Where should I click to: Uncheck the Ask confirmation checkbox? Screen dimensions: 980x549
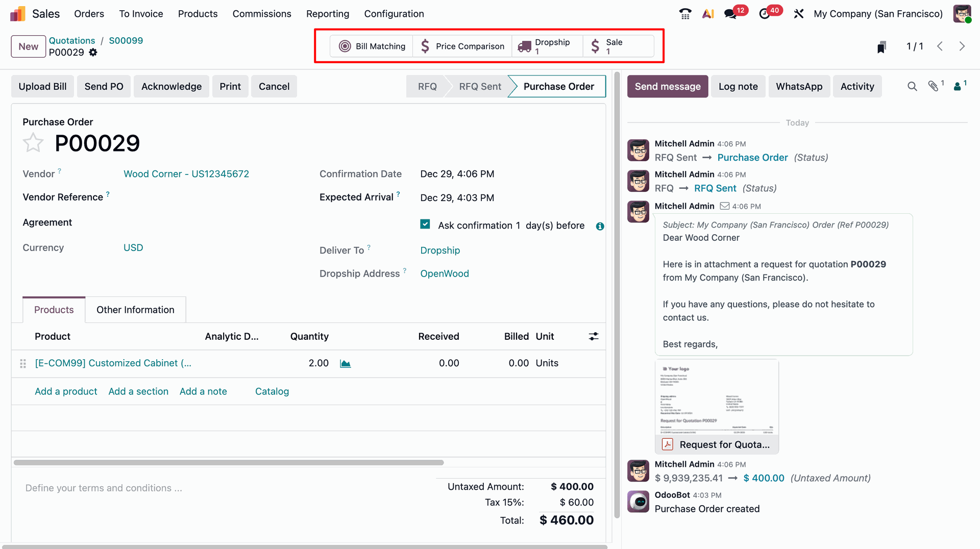click(x=425, y=224)
